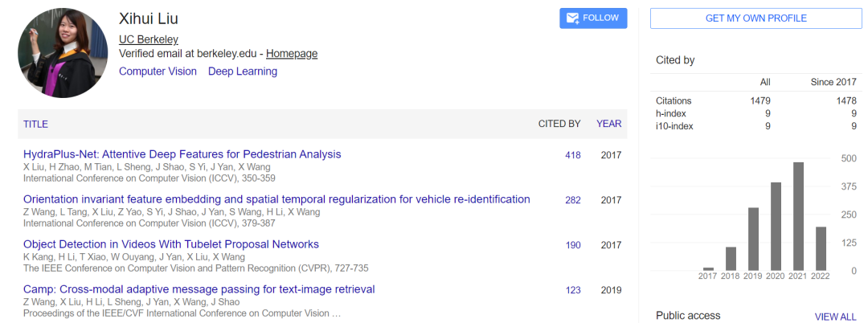Image resolution: width=868 pixels, height=323 pixels.
Task: Sort publications by Title column header
Action: [35, 125]
